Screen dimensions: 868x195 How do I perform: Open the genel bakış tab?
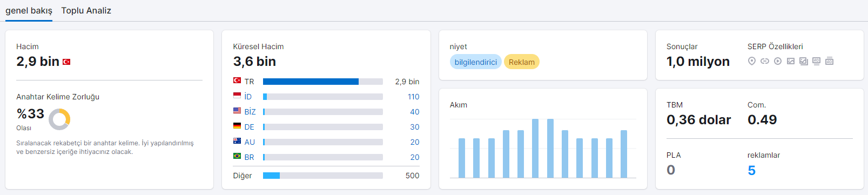click(29, 10)
